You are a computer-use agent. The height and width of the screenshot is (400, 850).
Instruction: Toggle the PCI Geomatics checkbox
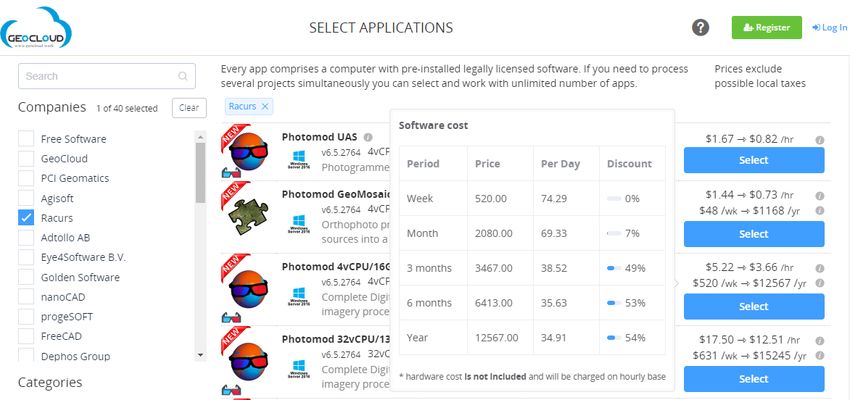[26, 178]
